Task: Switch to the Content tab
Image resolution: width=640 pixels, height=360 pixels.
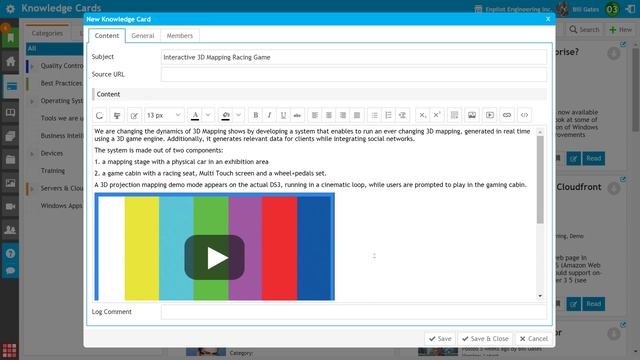Action: (x=107, y=36)
